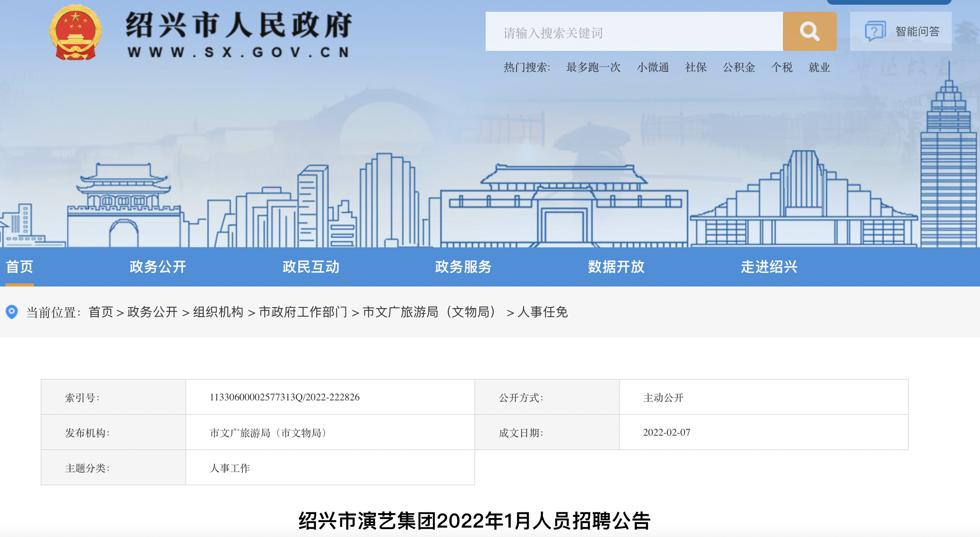Viewport: 980px width, 537px height.
Task: Click hot search term 社保
Action: [x=696, y=67]
